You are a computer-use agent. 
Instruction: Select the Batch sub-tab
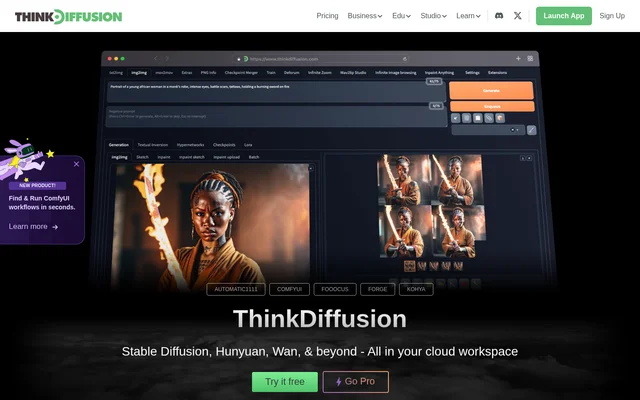coord(254,157)
